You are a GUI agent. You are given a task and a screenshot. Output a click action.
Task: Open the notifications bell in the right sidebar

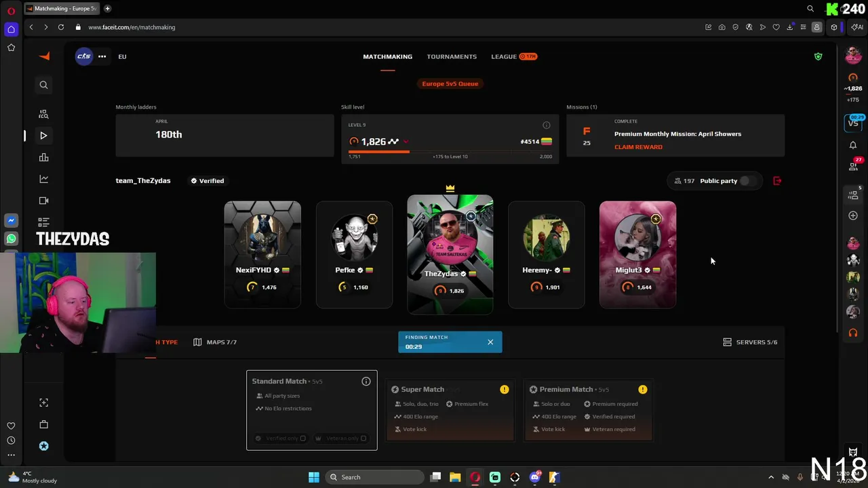(x=853, y=145)
